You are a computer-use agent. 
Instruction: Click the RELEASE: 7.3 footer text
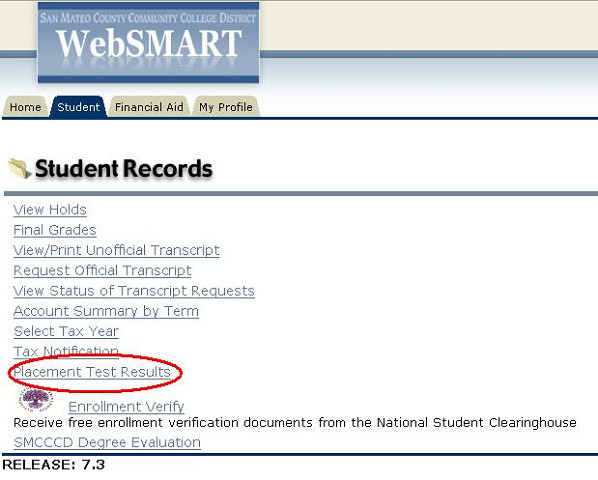click(53, 465)
